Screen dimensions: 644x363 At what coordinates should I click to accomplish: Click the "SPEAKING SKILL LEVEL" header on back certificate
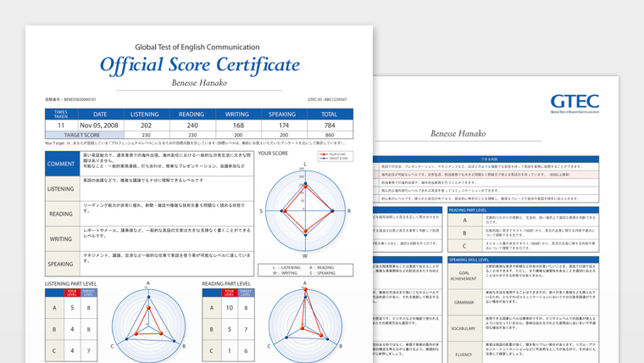coord(524,260)
